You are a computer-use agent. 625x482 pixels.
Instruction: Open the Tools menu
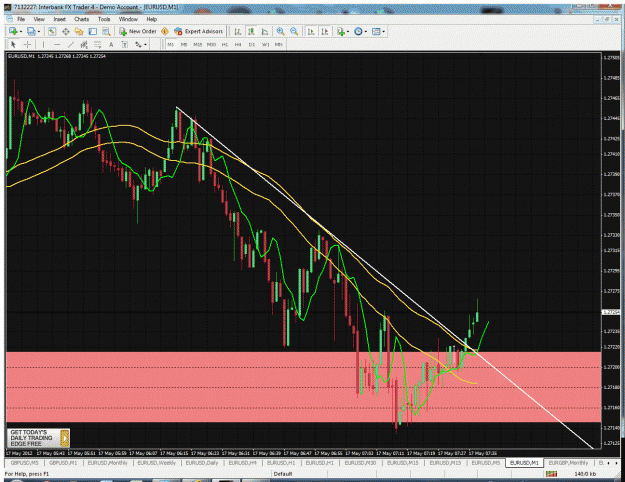[104, 19]
